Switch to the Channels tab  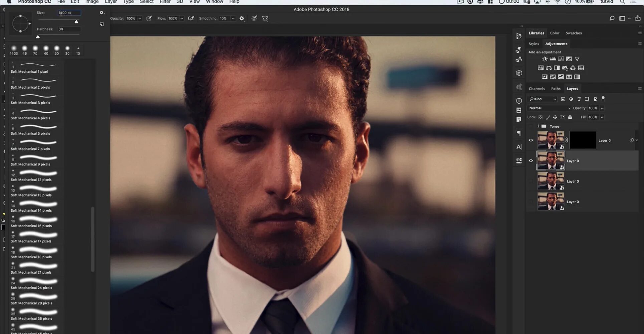[x=536, y=89]
